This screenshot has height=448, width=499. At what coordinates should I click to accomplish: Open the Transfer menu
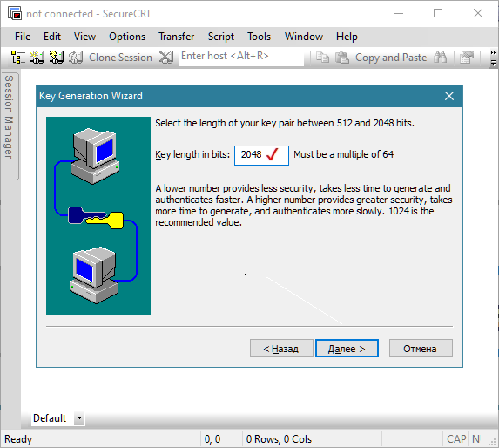[176, 37]
